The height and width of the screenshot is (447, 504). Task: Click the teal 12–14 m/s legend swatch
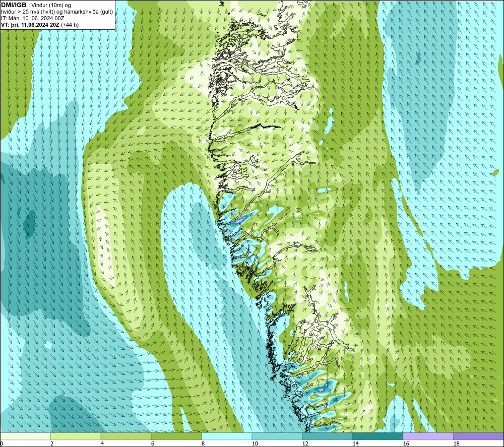[327, 436]
